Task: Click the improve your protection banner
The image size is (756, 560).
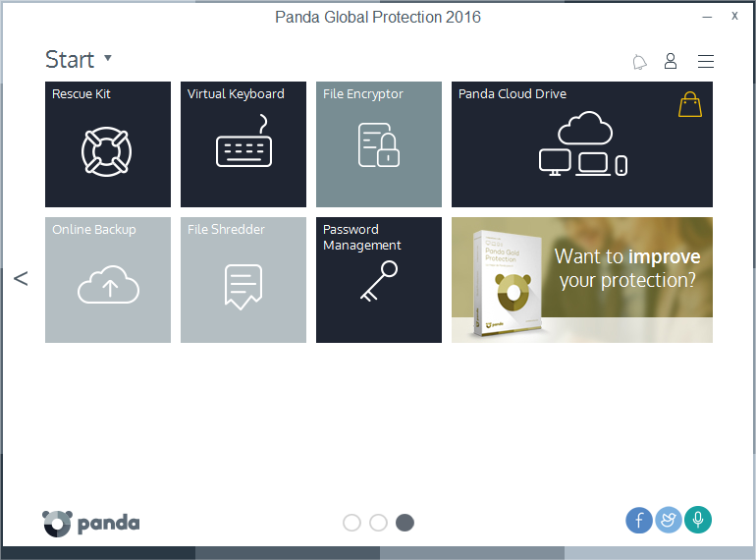Action: point(582,280)
